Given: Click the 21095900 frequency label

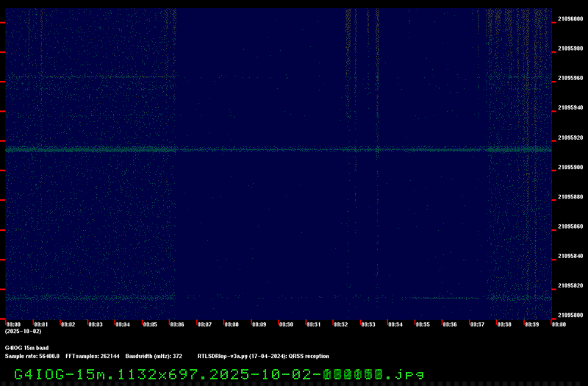Looking at the screenshot, I should click(x=570, y=168).
